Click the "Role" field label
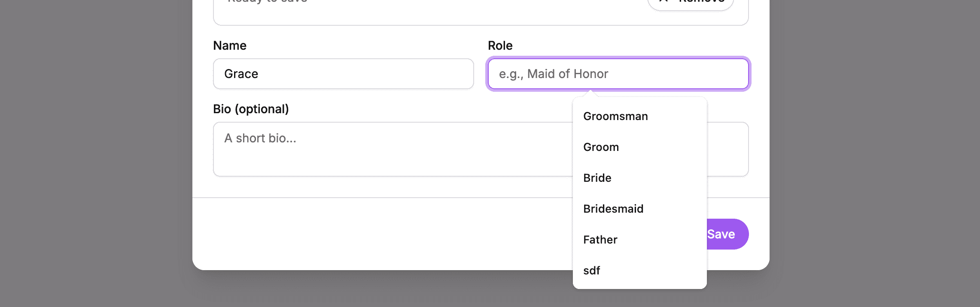Image resolution: width=980 pixels, height=307 pixels. (x=500, y=45)
